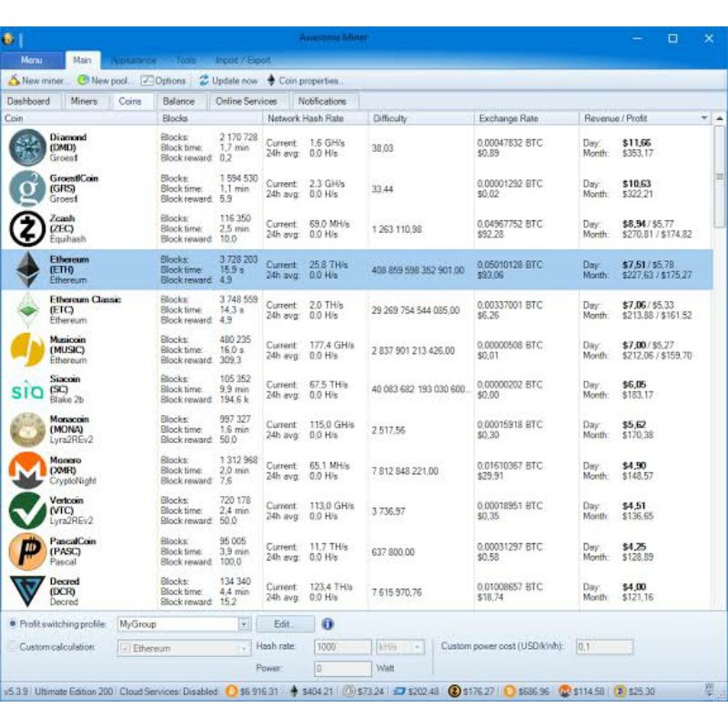728x728 pixels.
Task: Click the coin list vertical scrollbar thumb
Action: (x=719, y=176)
